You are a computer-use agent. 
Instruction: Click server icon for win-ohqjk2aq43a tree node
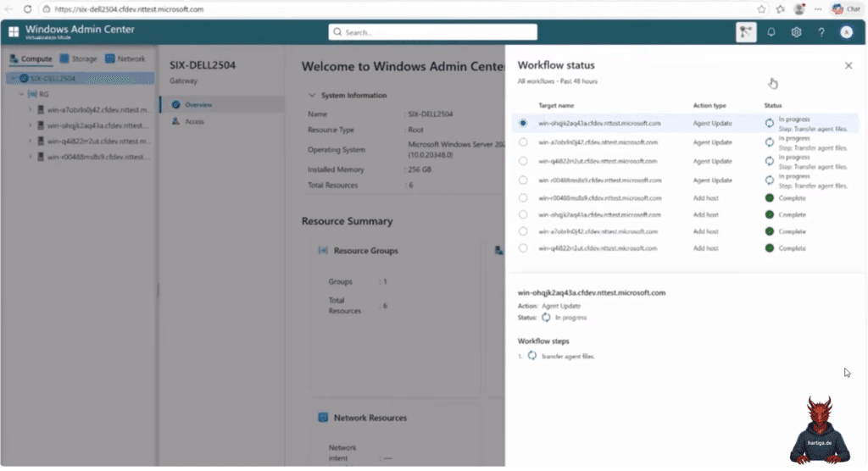(41, 125)
